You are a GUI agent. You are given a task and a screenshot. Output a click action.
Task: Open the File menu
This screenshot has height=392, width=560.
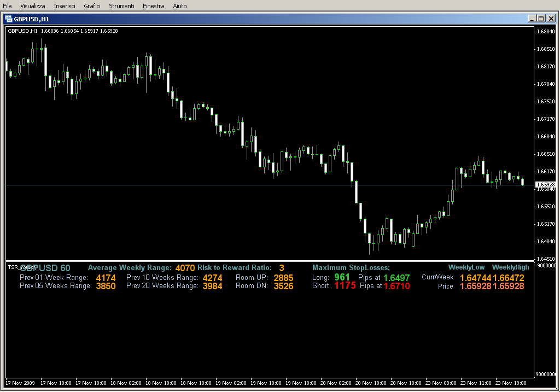(x=7, y=6)
